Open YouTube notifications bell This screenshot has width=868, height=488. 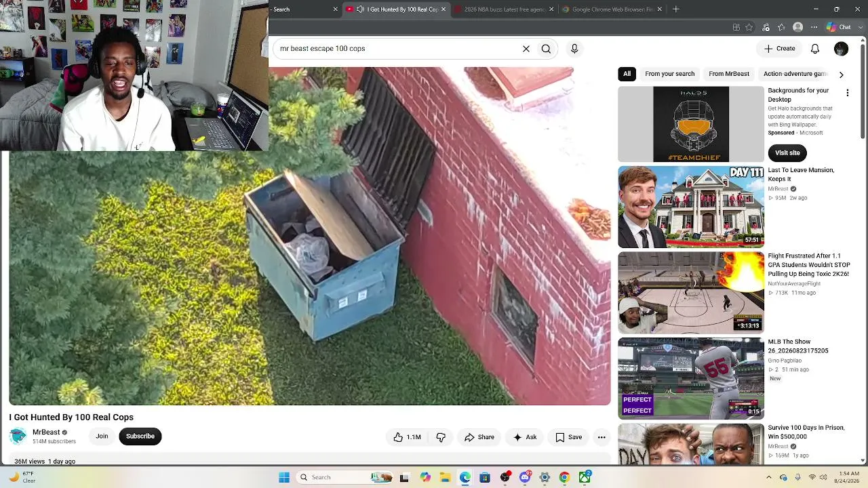[815, 49]
